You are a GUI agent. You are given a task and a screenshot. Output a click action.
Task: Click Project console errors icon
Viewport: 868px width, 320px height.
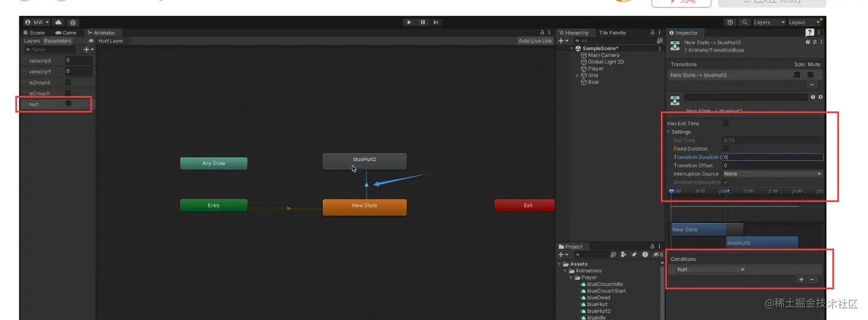[645, 255]
